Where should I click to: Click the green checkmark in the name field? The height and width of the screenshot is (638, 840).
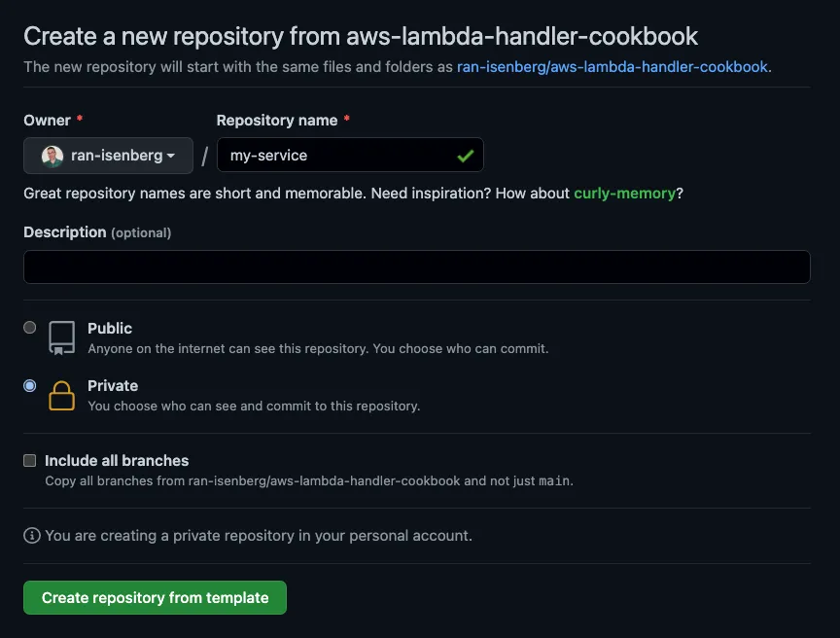[466, 156]
